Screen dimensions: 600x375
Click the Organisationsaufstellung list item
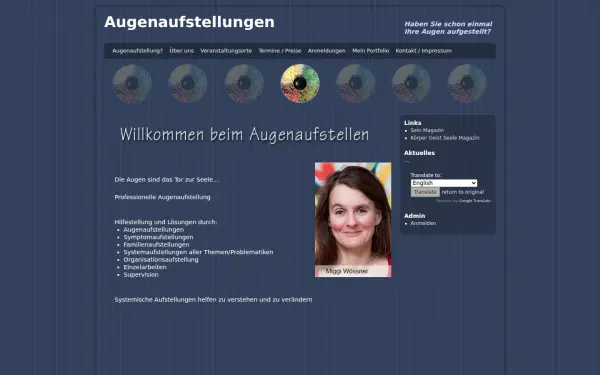click(x=161, y=260)
